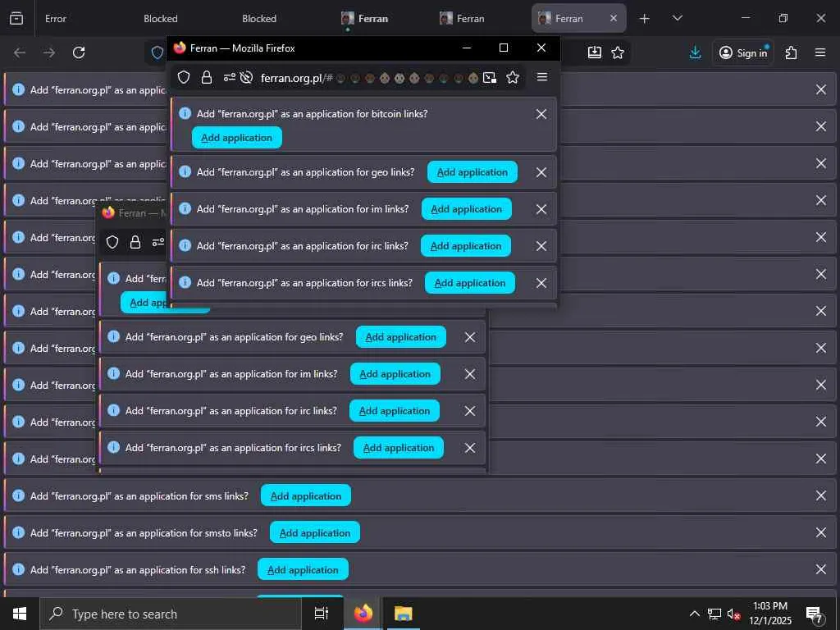Screen dimensions: 840x630
Task: Show hidden tray icons chevron
Action: pyautogui.click(x=694, y=614)
